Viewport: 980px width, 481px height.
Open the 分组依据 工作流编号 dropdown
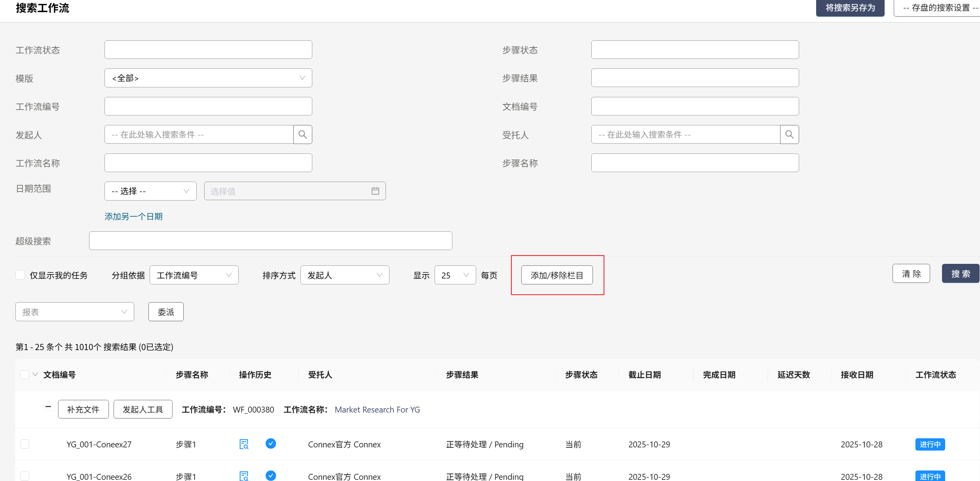point(194,275)
